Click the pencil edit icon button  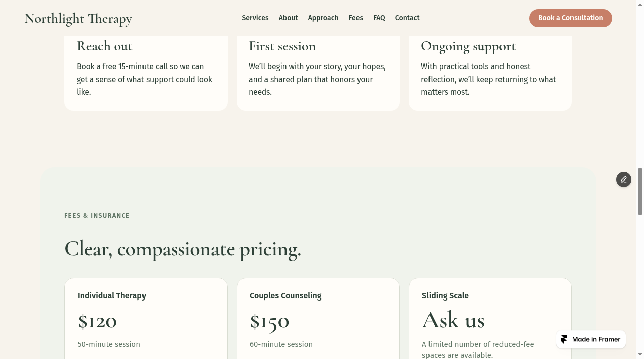pyautogui.click(x=624, y=179)
